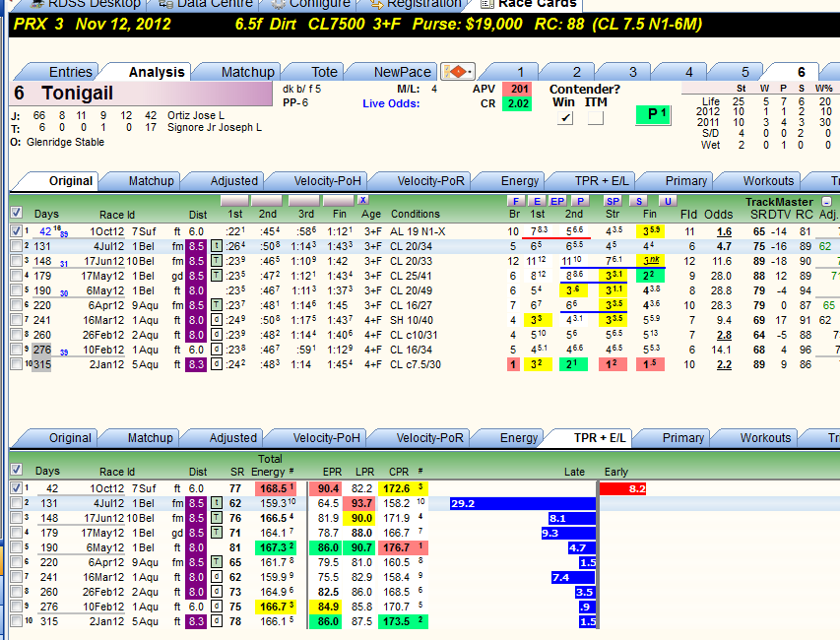Click the underlined 1.6 odds value
840x640 pixels.
724,232
